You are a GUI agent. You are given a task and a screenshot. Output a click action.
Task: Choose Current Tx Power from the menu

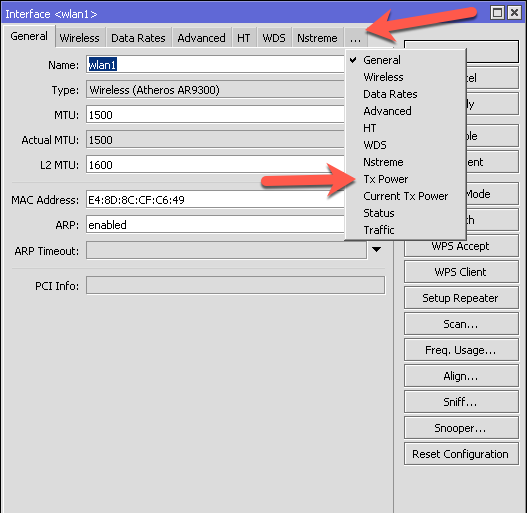coord(405,196)
